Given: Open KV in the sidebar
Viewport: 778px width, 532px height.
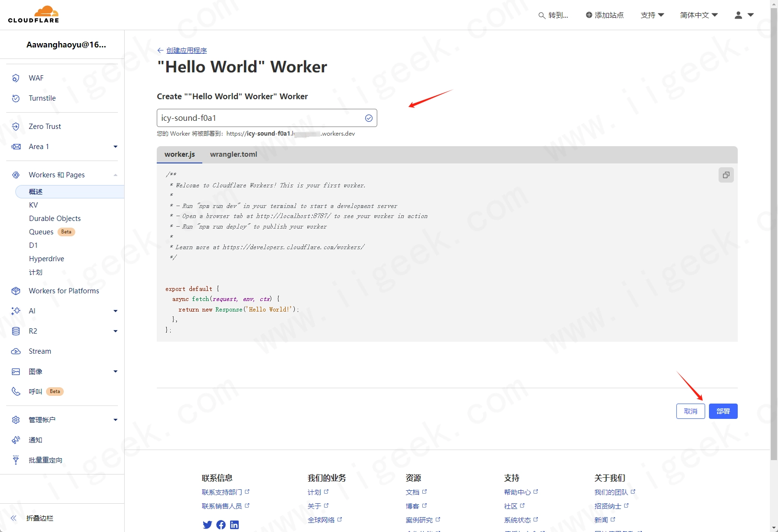Looking at the screenshot, I should pyautogui.click(x=34, y=205).
